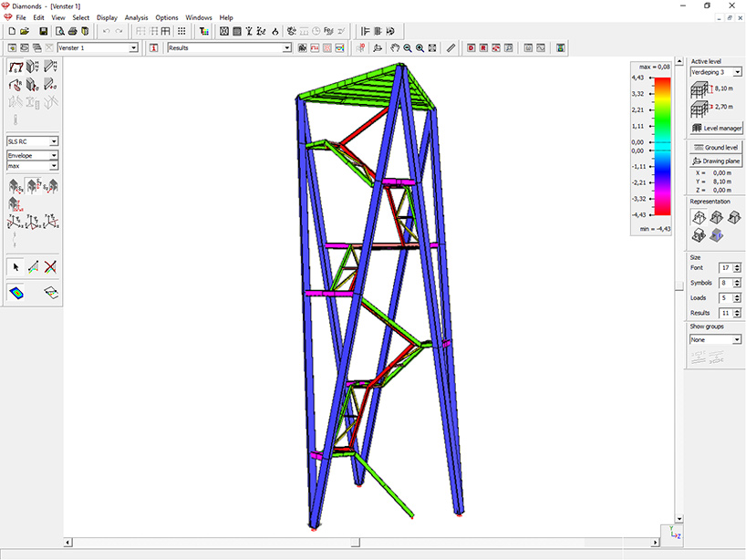
Task: Click the Zoom out magnifier icon
Action: [x=408, y=48]
